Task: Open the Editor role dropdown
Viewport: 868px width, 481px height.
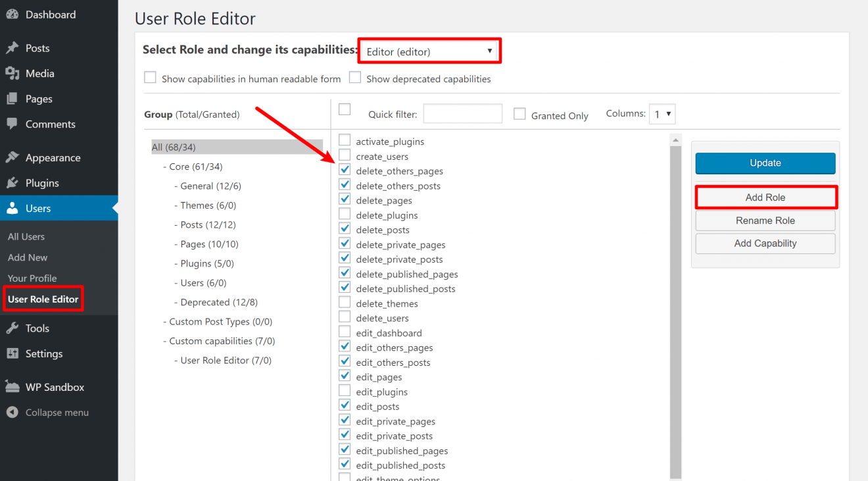Action: (x=429, y=50)
